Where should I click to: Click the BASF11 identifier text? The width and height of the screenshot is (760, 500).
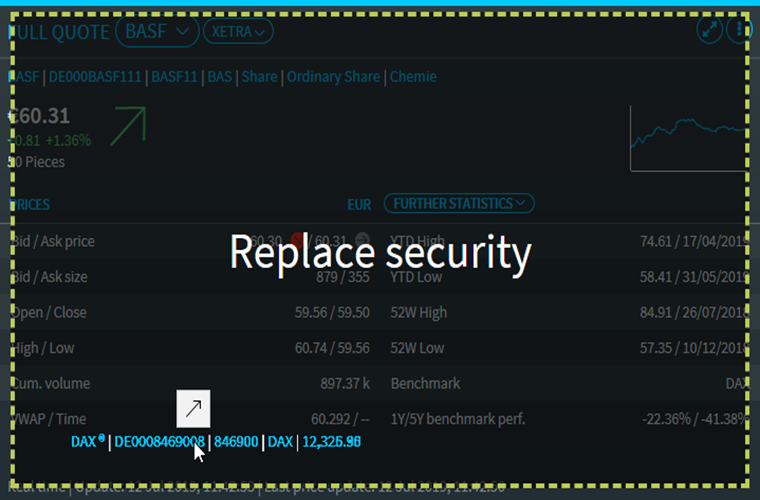pos(175,77)
